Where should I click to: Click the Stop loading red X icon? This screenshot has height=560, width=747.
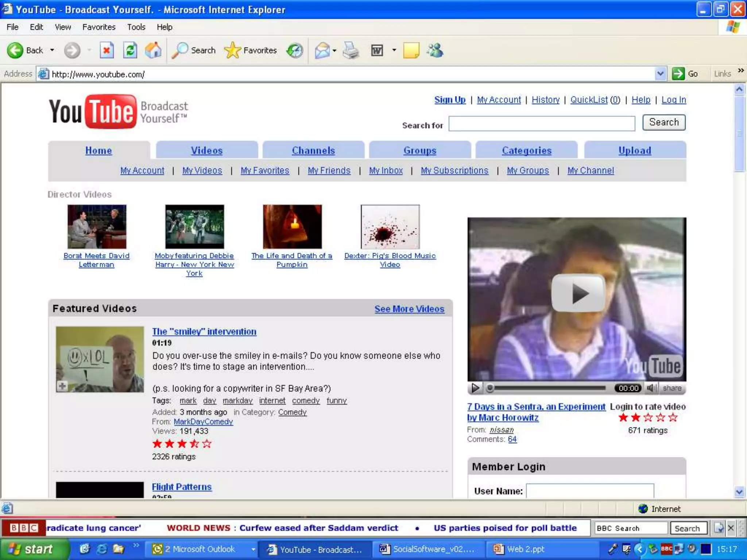[x=107, y=50]
